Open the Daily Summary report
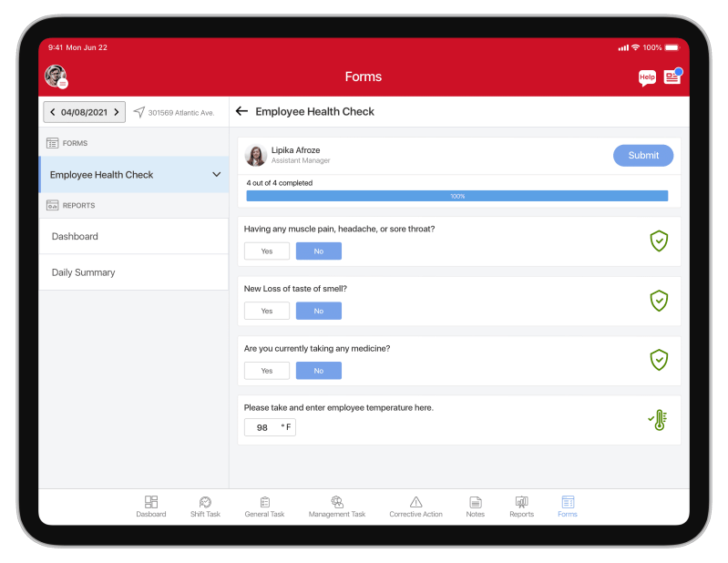728x563 pixels. [x=134, y=272]
